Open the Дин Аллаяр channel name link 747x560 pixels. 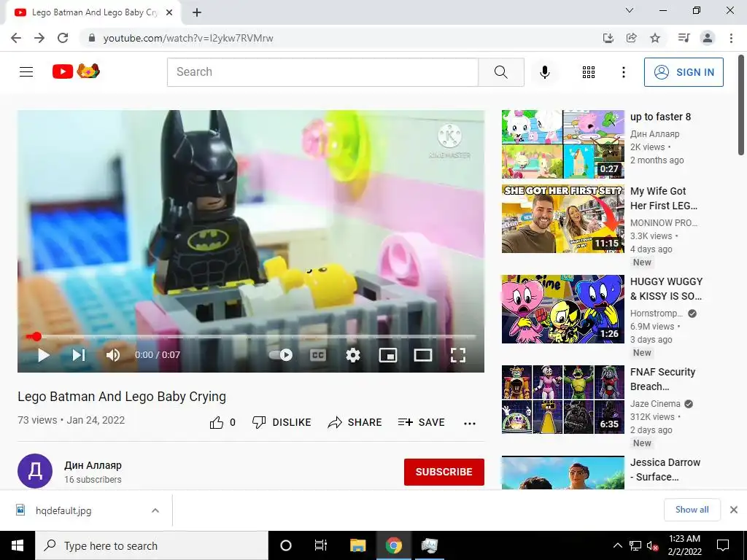[93, 465]
